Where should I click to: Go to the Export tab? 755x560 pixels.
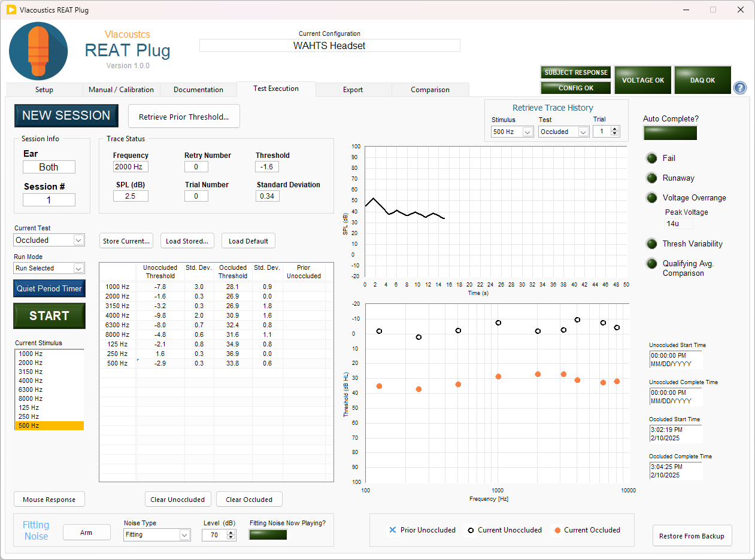(x=353, y=90)
